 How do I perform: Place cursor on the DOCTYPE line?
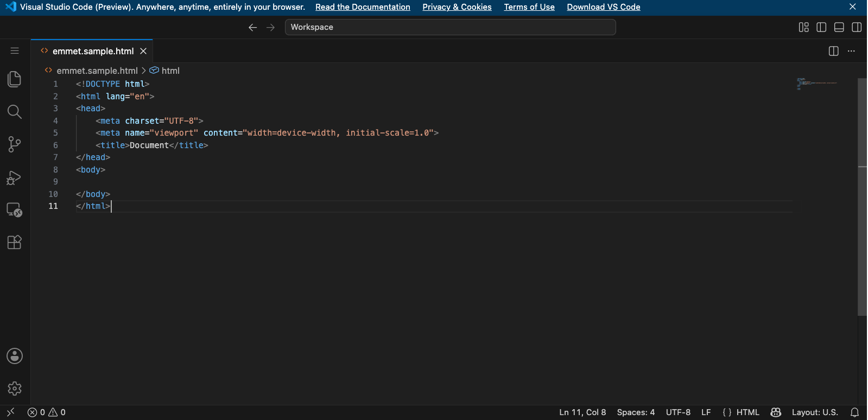click(x=112, y=84)
